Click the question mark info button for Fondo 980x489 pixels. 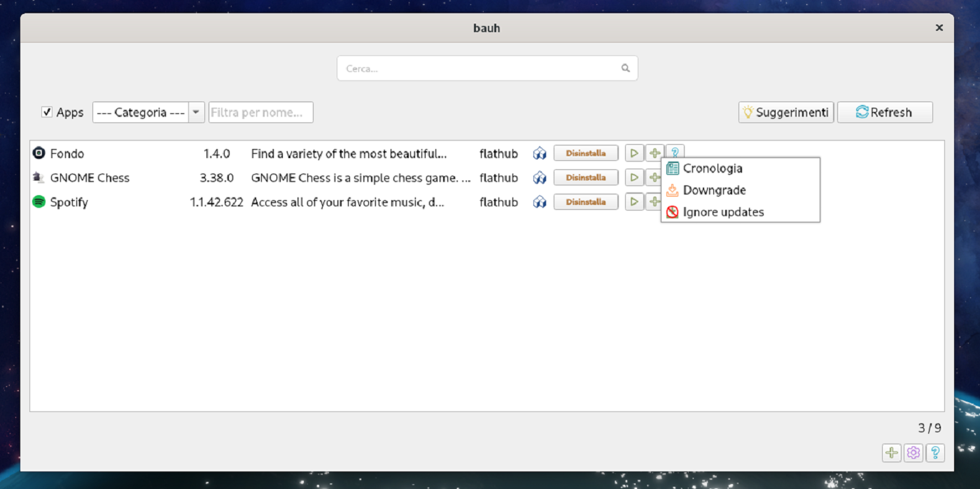coord(675,152)
